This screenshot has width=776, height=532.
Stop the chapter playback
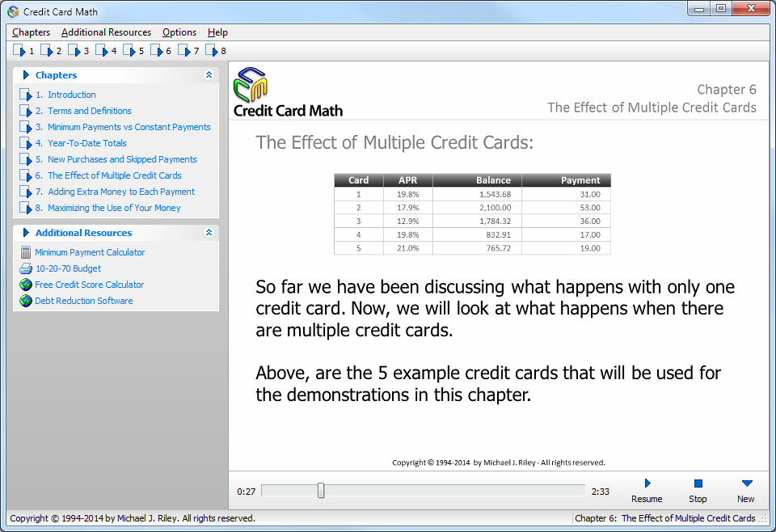click(698, 491)
